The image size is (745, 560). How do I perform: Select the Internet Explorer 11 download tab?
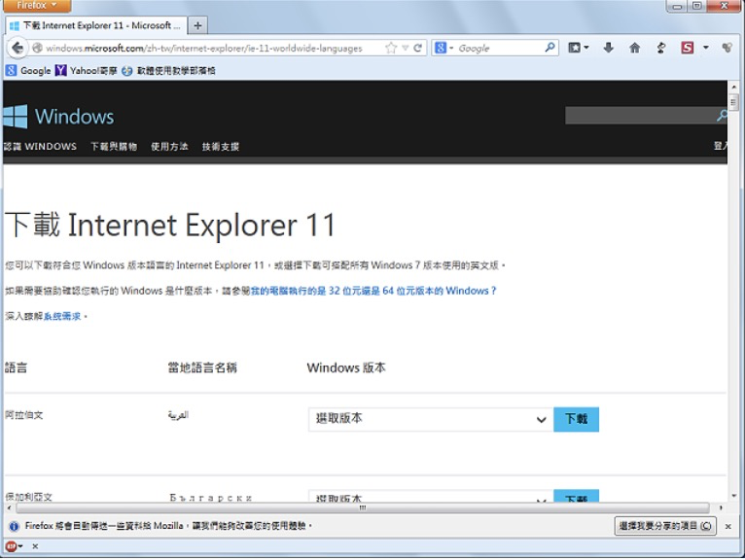pyautogui.click(x=95, y=25)
